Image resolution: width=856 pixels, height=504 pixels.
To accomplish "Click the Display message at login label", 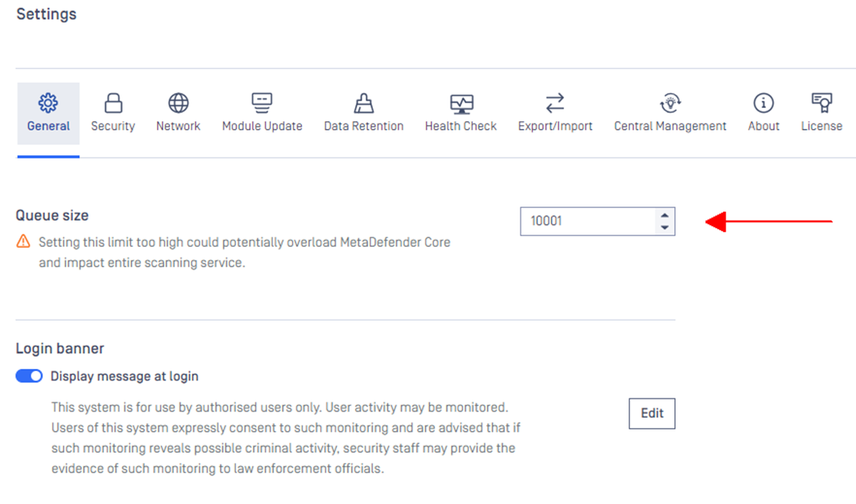I will [124, 376].
